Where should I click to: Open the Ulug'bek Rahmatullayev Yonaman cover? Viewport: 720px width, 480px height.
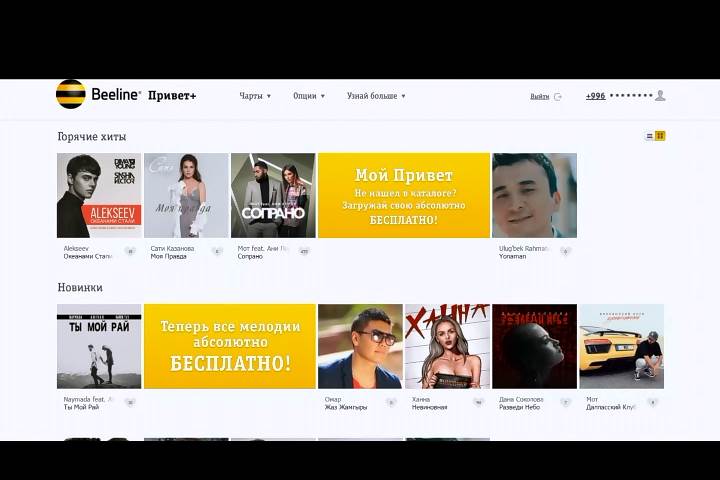click(x=534, y=195)
